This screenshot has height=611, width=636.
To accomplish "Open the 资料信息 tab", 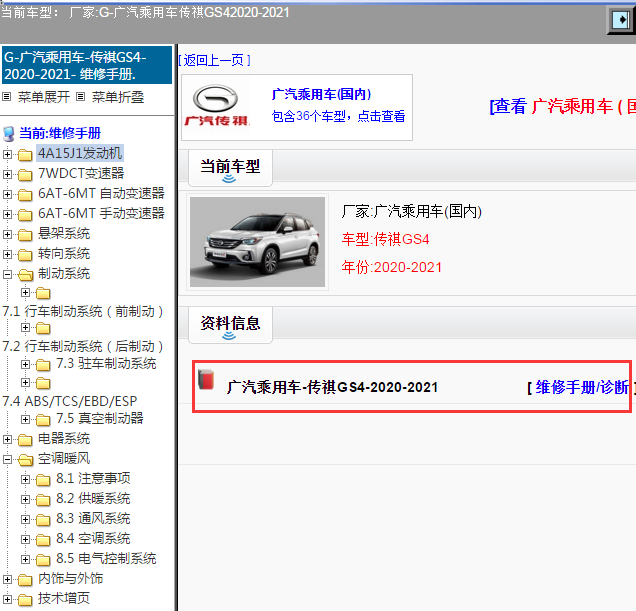I will pos(230,325).
